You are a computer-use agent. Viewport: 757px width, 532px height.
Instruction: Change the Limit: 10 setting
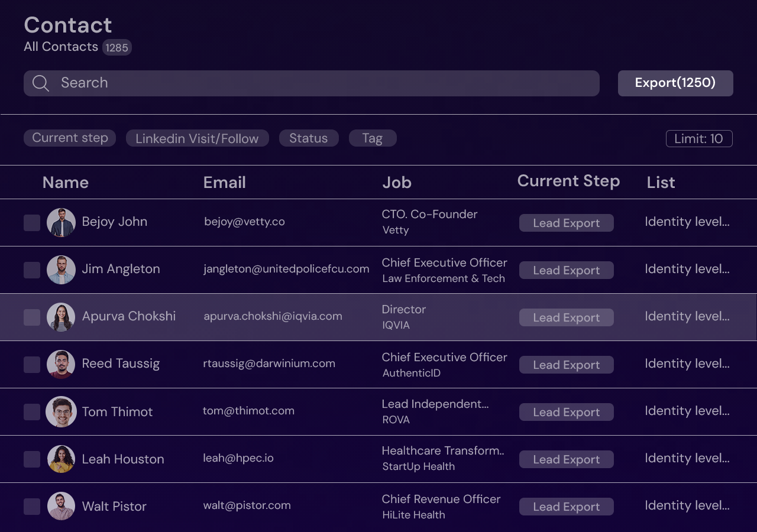(698, 138)
